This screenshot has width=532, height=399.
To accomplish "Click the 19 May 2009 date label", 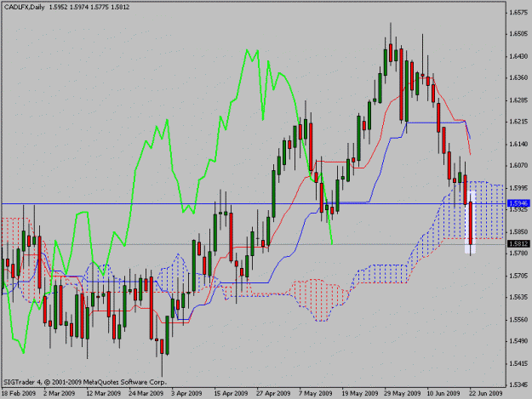I will 360,393.
